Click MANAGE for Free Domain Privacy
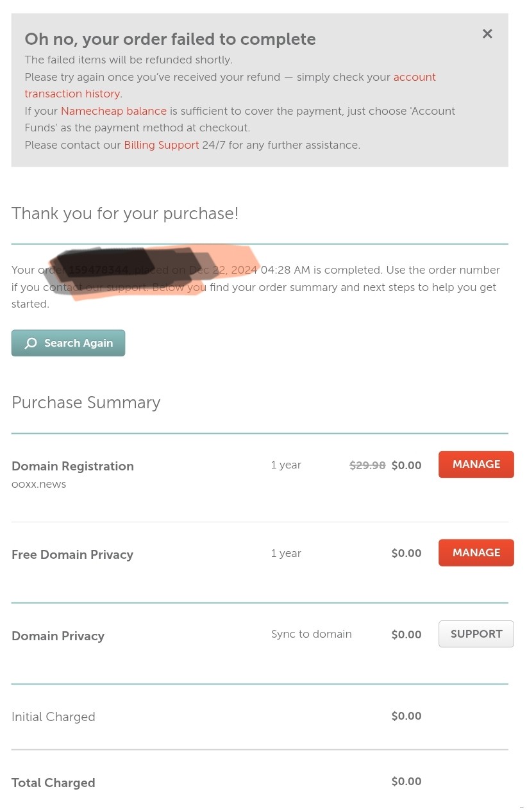The height and width of the screenshot is (812, 527). pyautogui.click(x=476, y=553)
